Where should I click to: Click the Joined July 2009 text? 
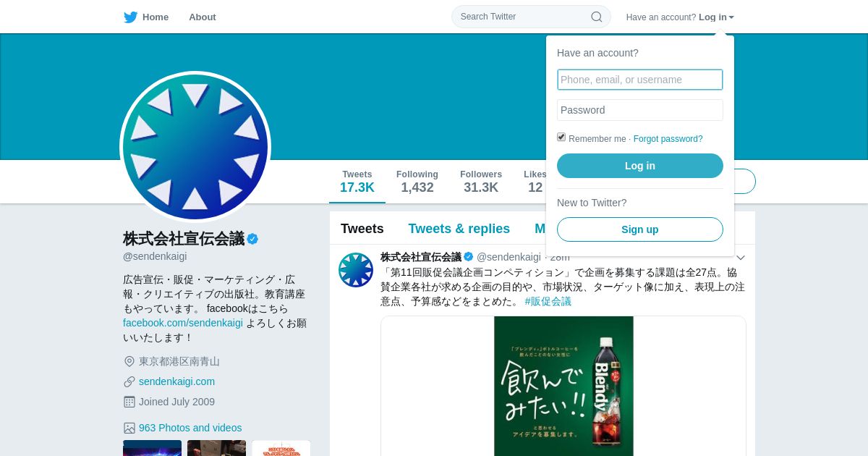(x=176, y=402)
